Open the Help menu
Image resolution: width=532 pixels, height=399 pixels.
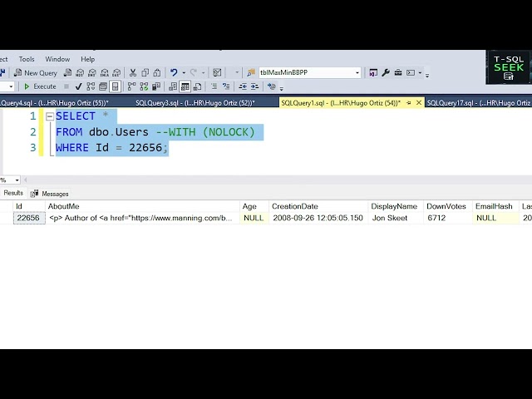tap(87, 59)
